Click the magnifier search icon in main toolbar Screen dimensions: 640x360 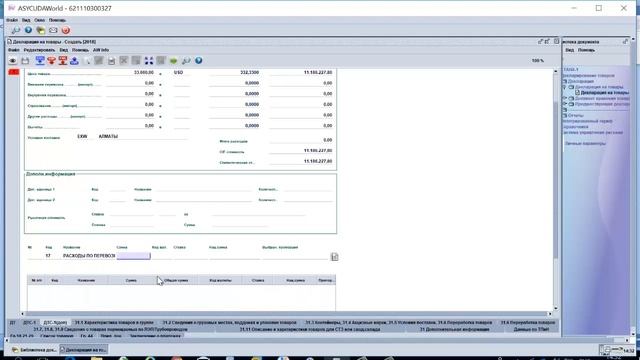[16, 30]
